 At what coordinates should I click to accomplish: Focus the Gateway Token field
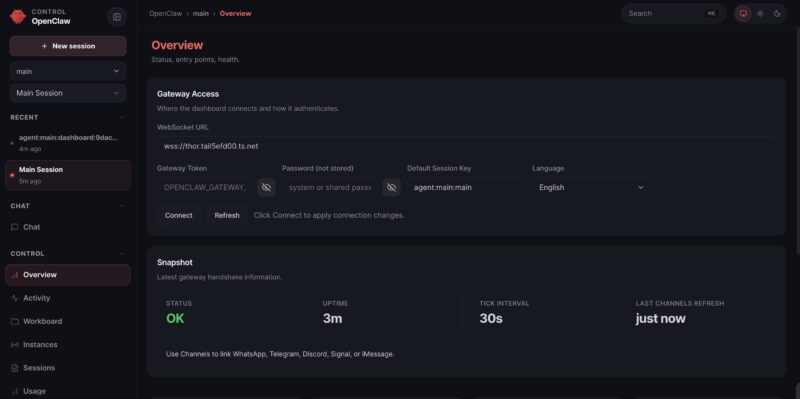point(205,187)
